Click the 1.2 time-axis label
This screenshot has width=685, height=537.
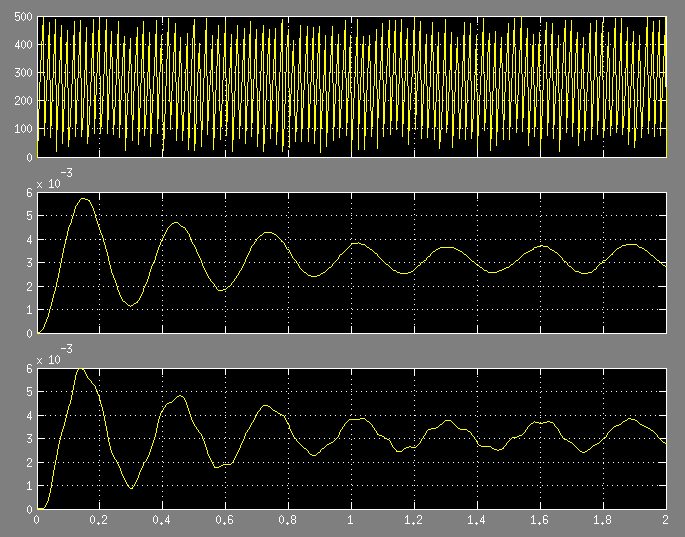pyautogui.click(x=414, y=520)
